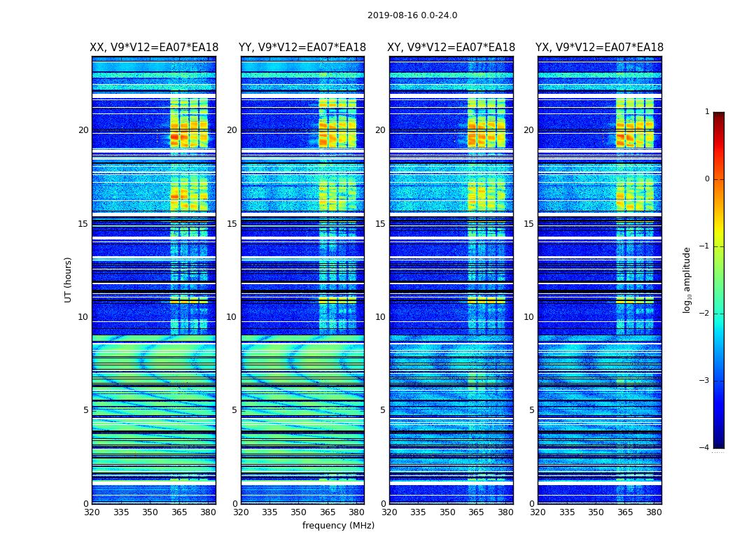Viewport: 735px width, 560px height.
Task: Click the YY, V9*V12=EA07*EA18 panel title
Action: pyautogui.click(x=302, y=48)
